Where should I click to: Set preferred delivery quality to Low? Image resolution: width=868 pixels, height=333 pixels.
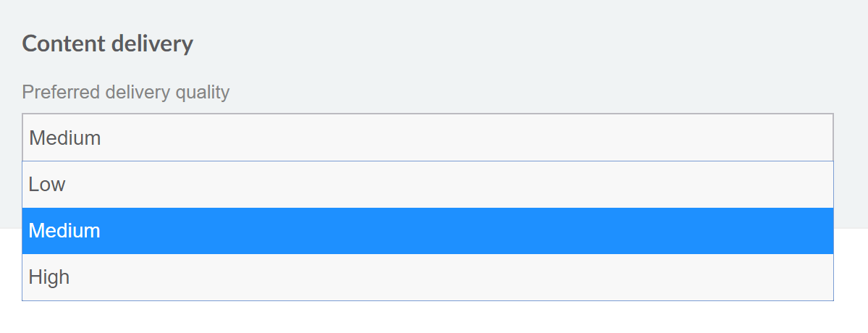pos(427,185)
